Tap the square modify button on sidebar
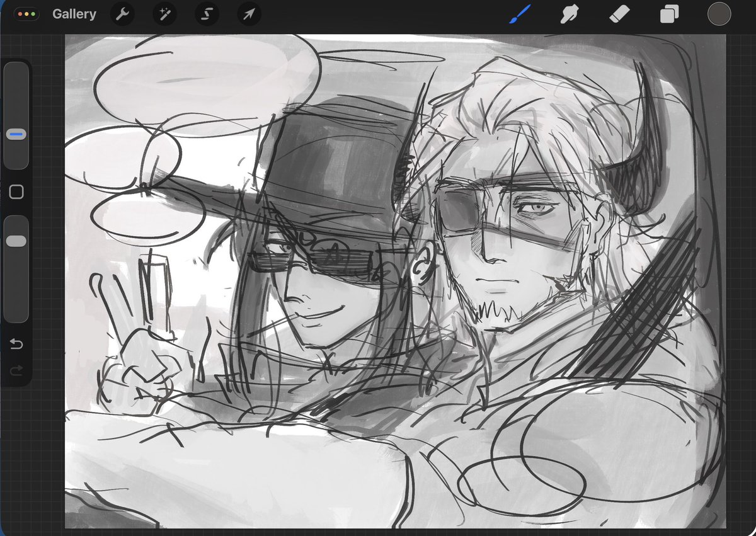The image size is (756, 536). [x=16, y=192]
